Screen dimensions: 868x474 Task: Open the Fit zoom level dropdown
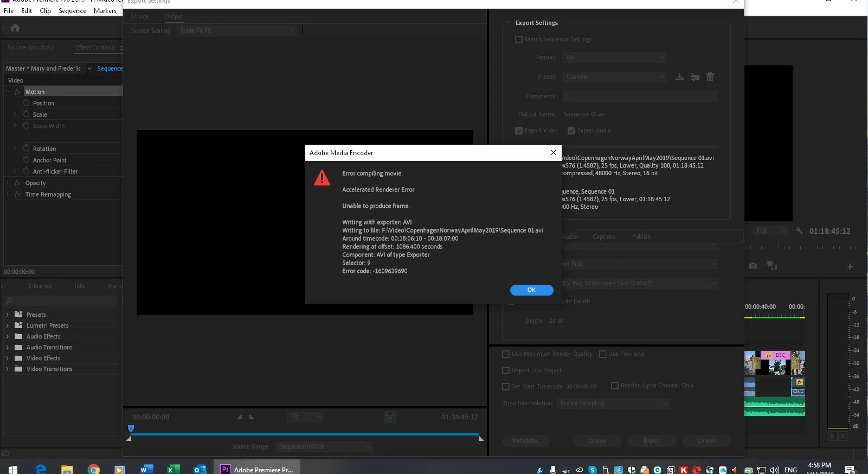[x=305, y=417]
